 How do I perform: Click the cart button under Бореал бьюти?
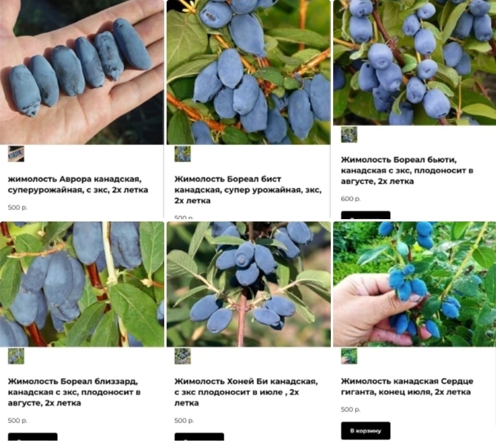[x=366, y=215]
